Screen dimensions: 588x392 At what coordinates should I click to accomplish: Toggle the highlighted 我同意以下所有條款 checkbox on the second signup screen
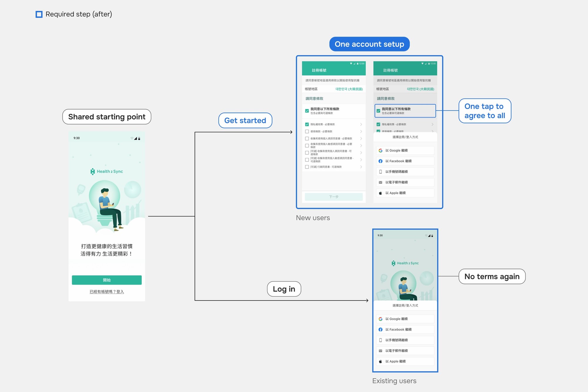click(378, 111)
